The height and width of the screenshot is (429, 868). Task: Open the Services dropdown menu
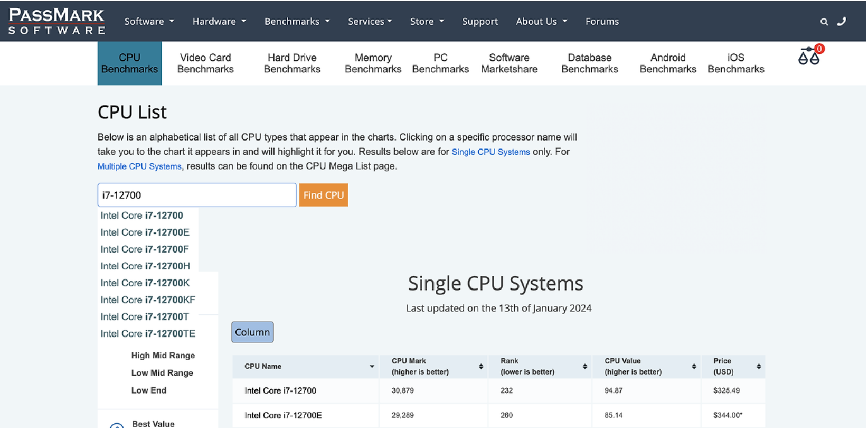(x=370, y=22)
